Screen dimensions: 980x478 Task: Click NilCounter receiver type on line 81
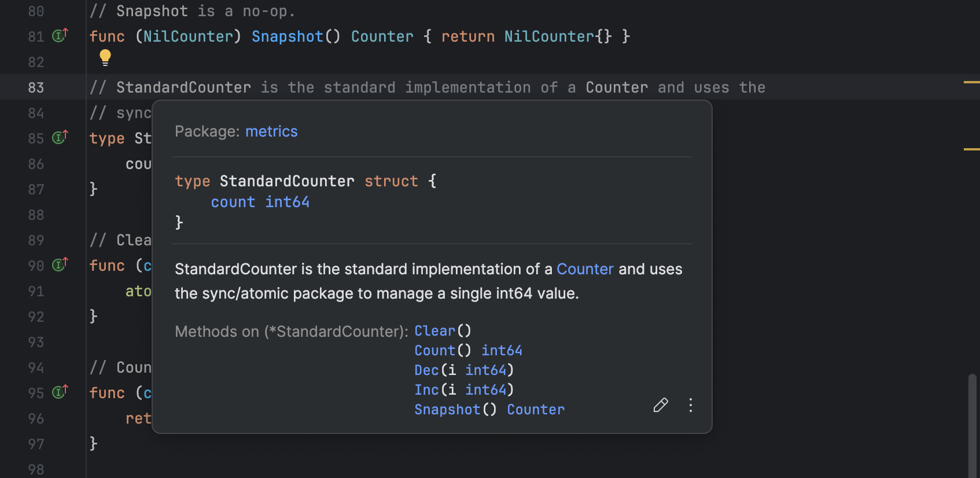click(188, 36)
